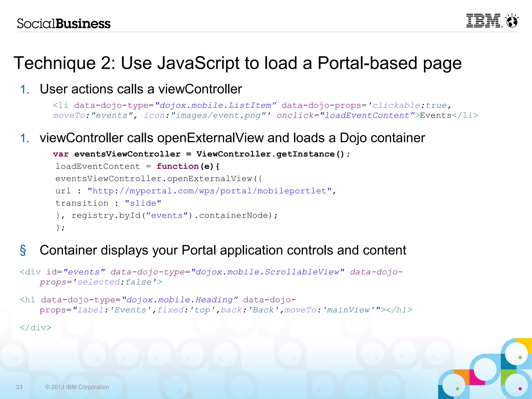Click the IBM logo

tap(484, 21)
